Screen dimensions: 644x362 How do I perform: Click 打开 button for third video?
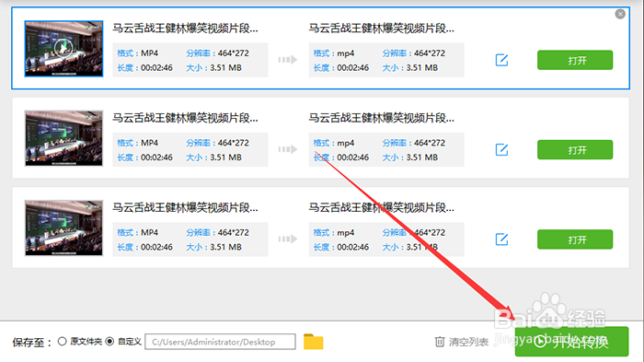(575, 239)
